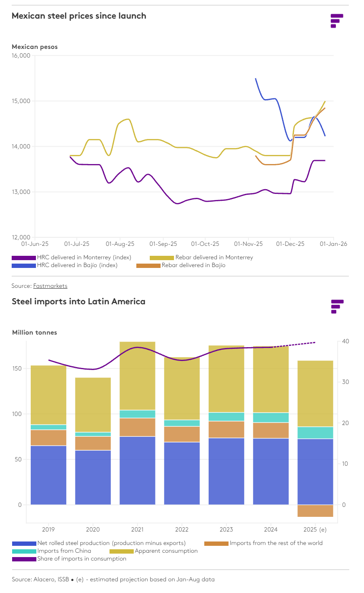Toggle Net rolled steel production legend entry
364x593 pixels.
pyautogui.click(x=111, y=543)
